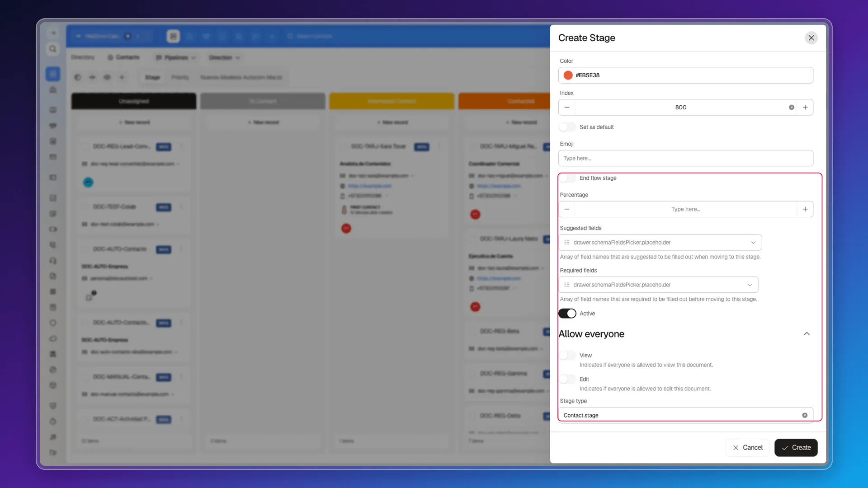
Task: Click the Stage type field
Action: (685, 415)
